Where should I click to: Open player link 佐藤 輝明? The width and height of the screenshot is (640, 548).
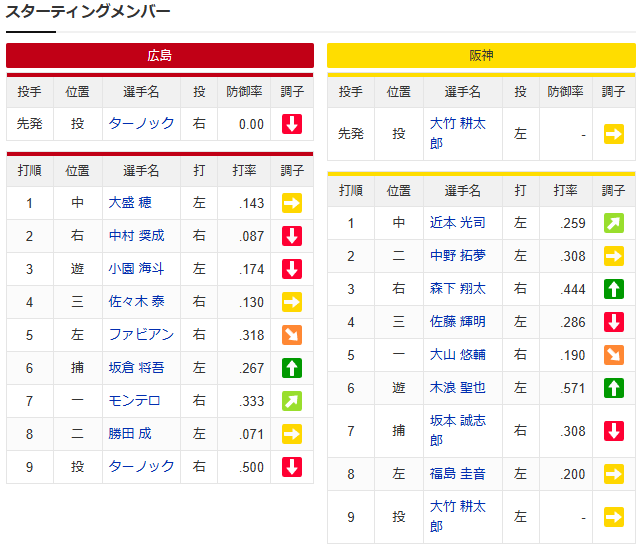(458, 322)
